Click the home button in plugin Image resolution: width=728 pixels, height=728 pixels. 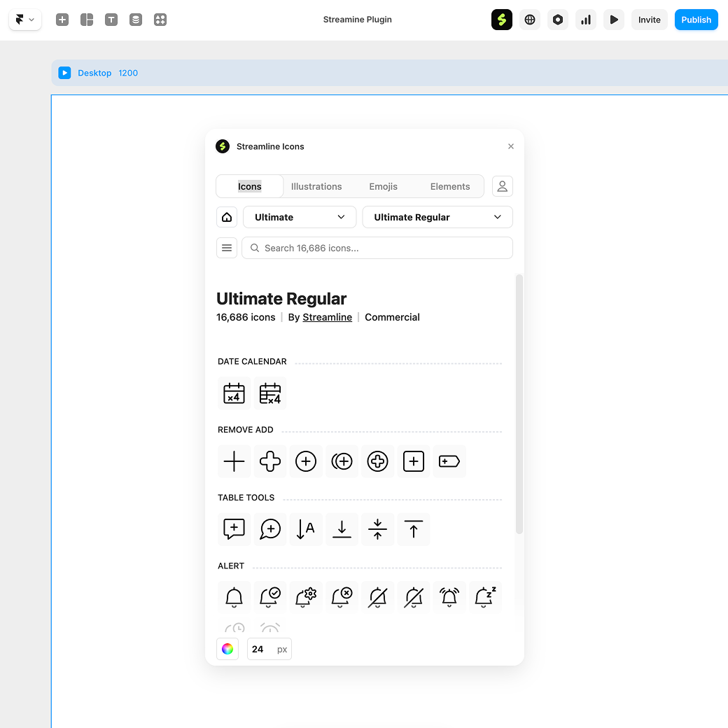pos(227,217)
